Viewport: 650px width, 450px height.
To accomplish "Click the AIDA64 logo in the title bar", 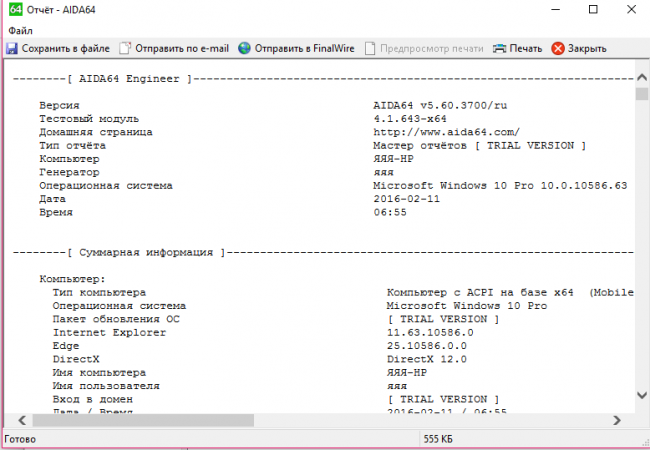I will (x=13, y=11).
